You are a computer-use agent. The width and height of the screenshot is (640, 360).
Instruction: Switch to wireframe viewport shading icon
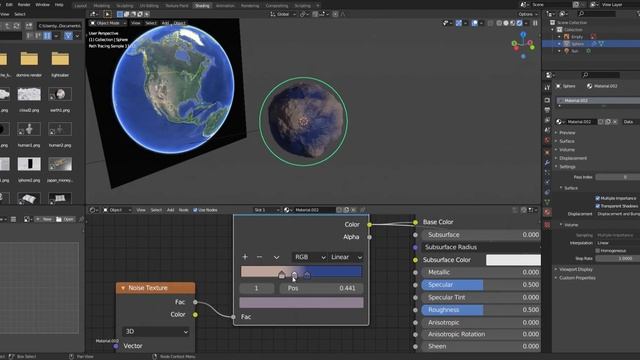click(500, 23)
